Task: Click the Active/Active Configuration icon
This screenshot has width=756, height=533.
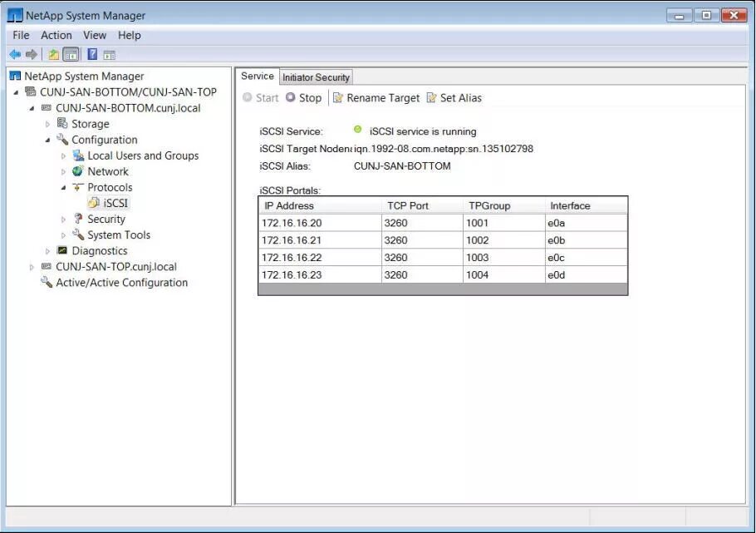Action: [x=47, y=282]
